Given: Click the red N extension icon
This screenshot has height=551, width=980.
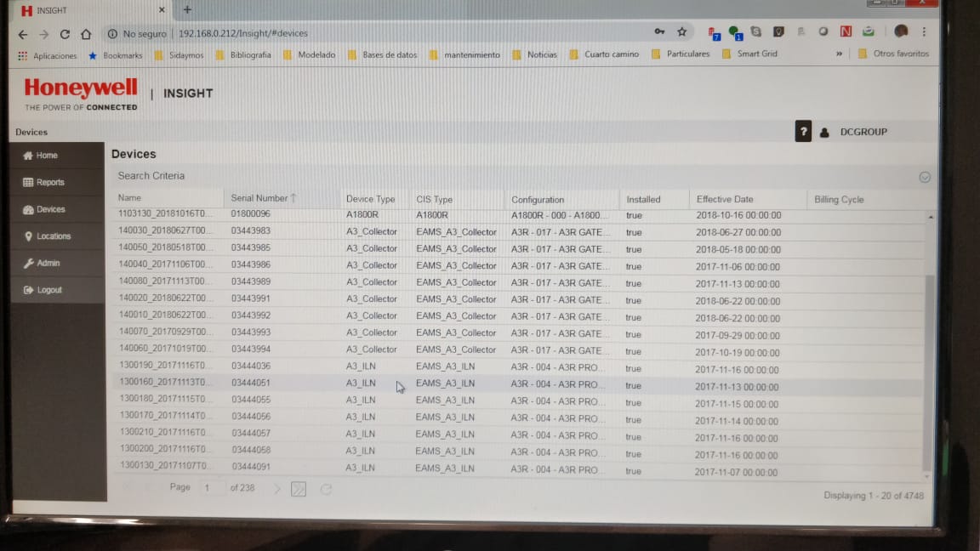Looking at the screenshot, I should point(846,31).
